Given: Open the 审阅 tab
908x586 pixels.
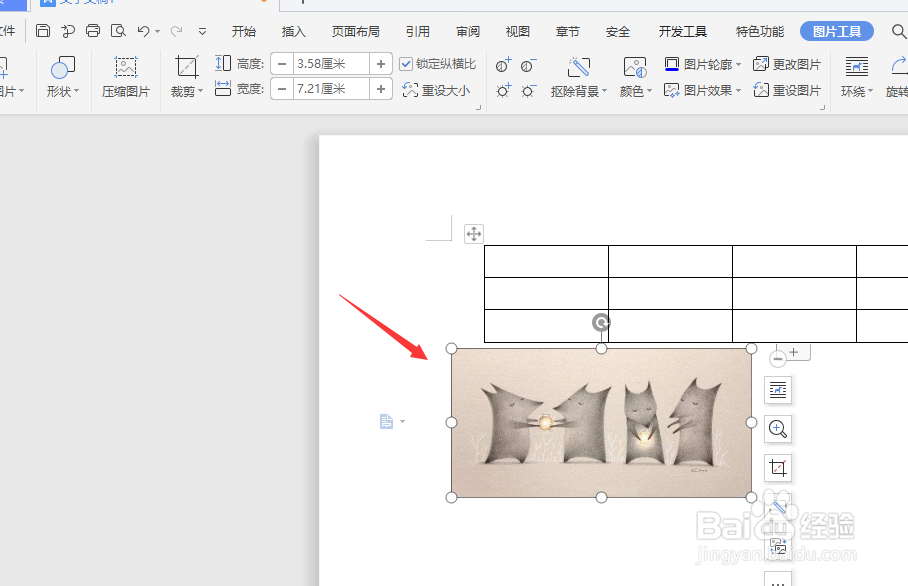Looking at the screenshot, I should tap(468, 31).
